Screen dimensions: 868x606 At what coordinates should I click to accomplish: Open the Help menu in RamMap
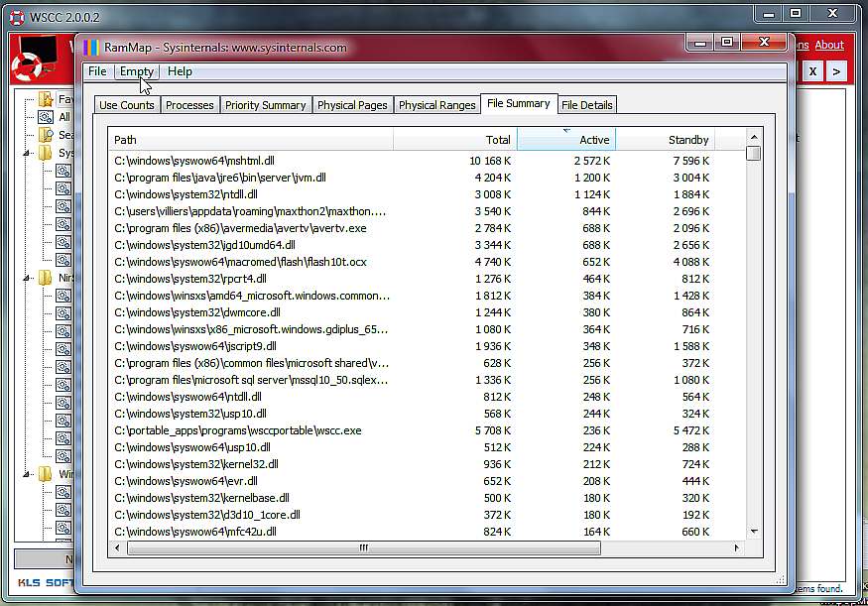pos(180,71)
